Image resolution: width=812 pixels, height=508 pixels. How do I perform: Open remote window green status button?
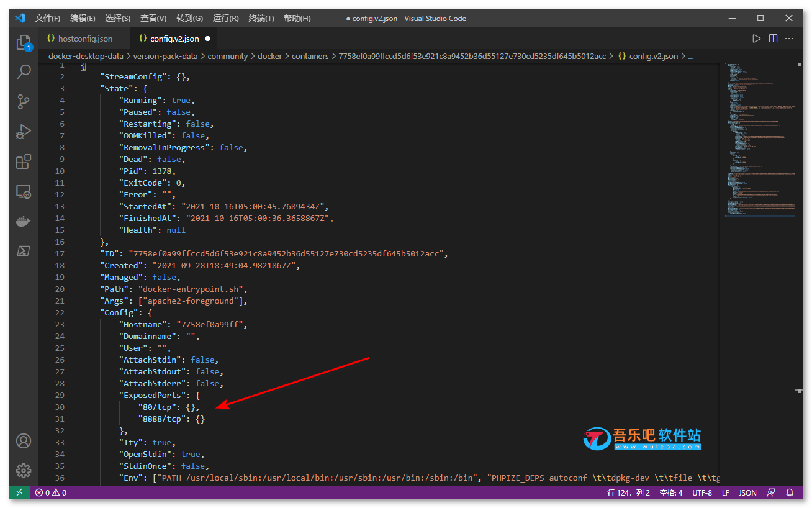pyautogui.click(x=19, y=492)
